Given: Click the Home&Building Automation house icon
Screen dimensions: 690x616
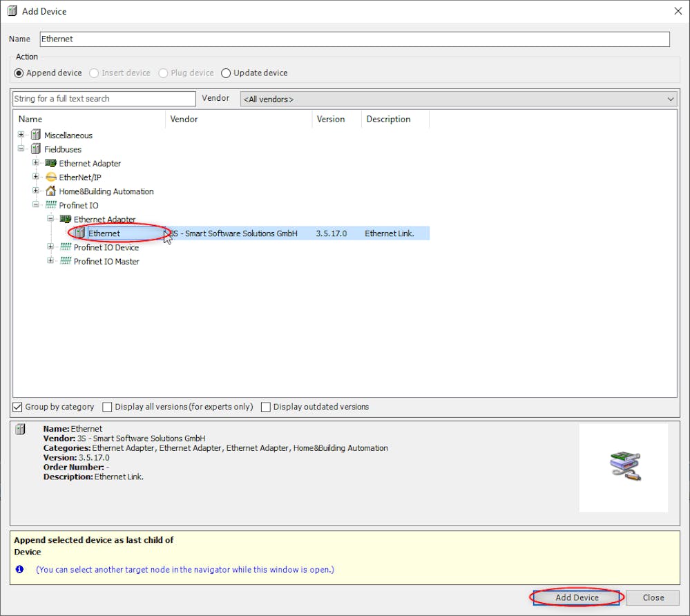Looking at the screenshot, I should [51, 191].
